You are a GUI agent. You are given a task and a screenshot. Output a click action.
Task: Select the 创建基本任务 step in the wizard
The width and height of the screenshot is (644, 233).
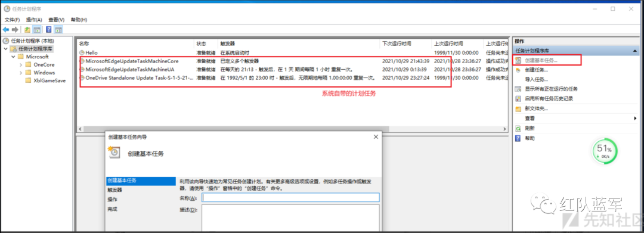point(141,181)
